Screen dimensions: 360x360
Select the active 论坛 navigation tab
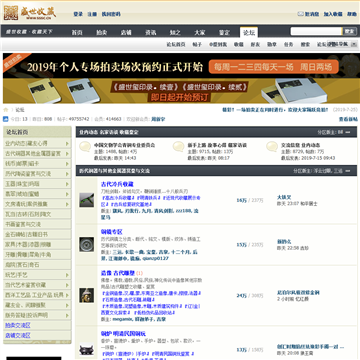(249, 32)
